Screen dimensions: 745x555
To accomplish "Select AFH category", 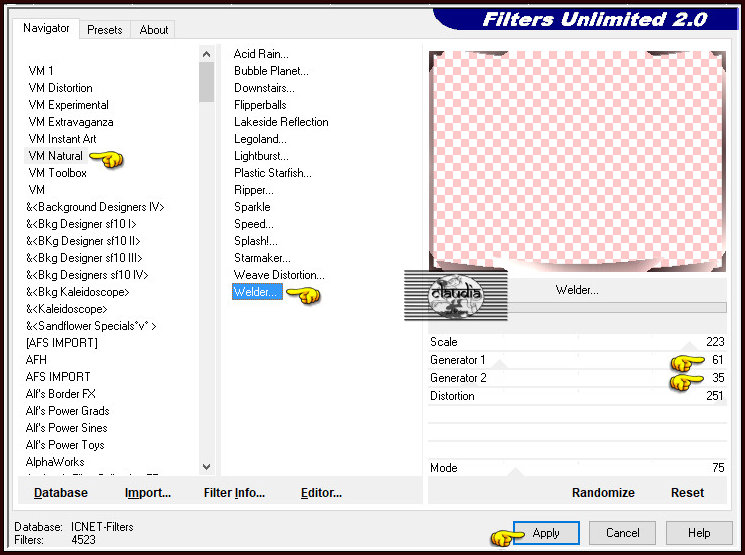I will tap(36, 360).
